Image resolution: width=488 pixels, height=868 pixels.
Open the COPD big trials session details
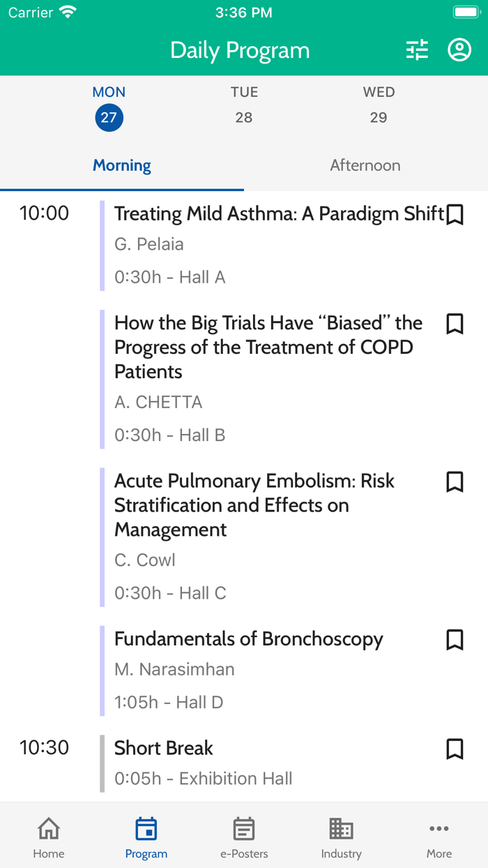(268, 347)
